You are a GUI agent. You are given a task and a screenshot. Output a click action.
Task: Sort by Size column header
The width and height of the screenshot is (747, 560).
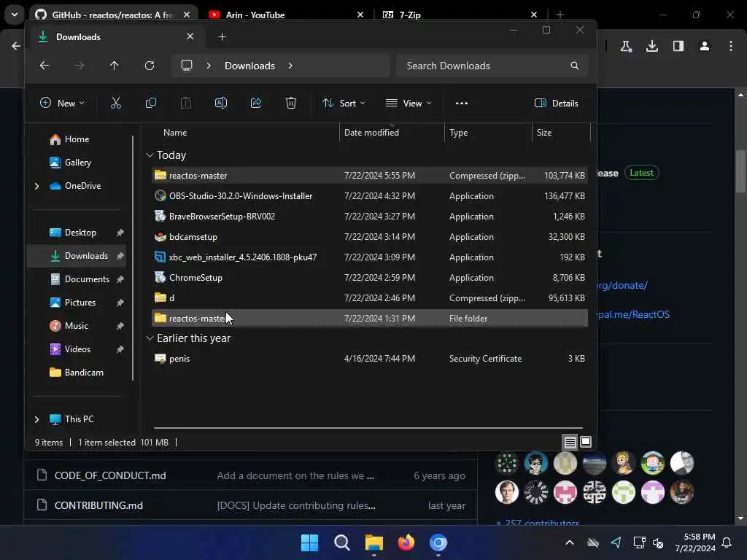tap(544, 133)
